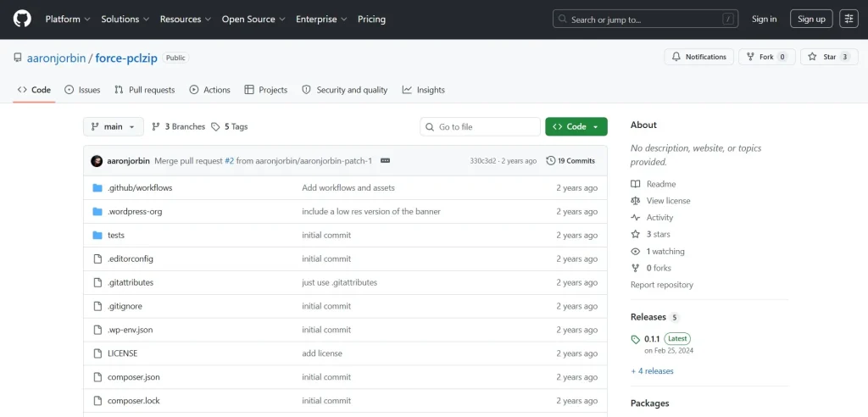View the 1 watching link

(x=658, y=252)
